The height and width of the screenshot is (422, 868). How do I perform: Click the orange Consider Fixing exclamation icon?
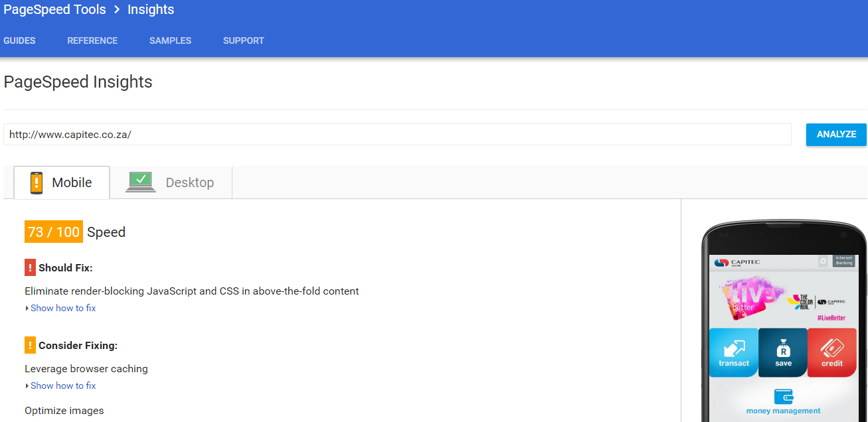tap(30, 346)
